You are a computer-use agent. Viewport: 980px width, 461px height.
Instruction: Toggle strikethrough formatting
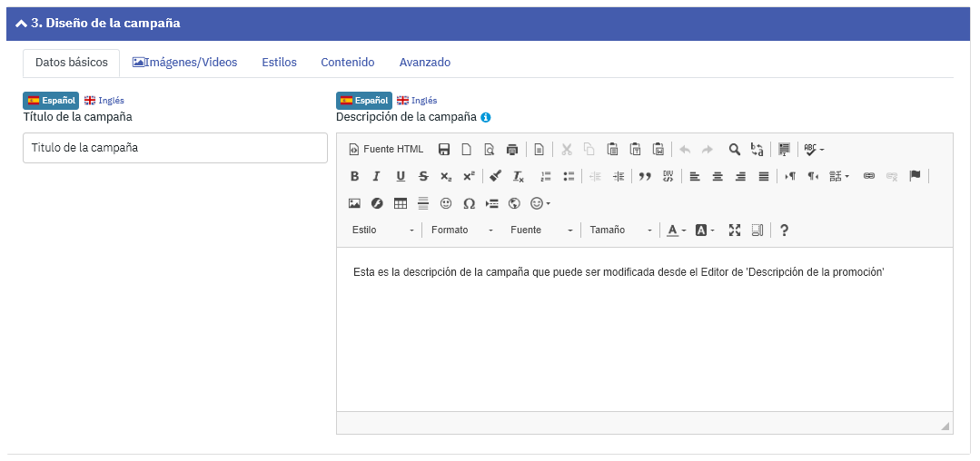click(x=423, y=176)
